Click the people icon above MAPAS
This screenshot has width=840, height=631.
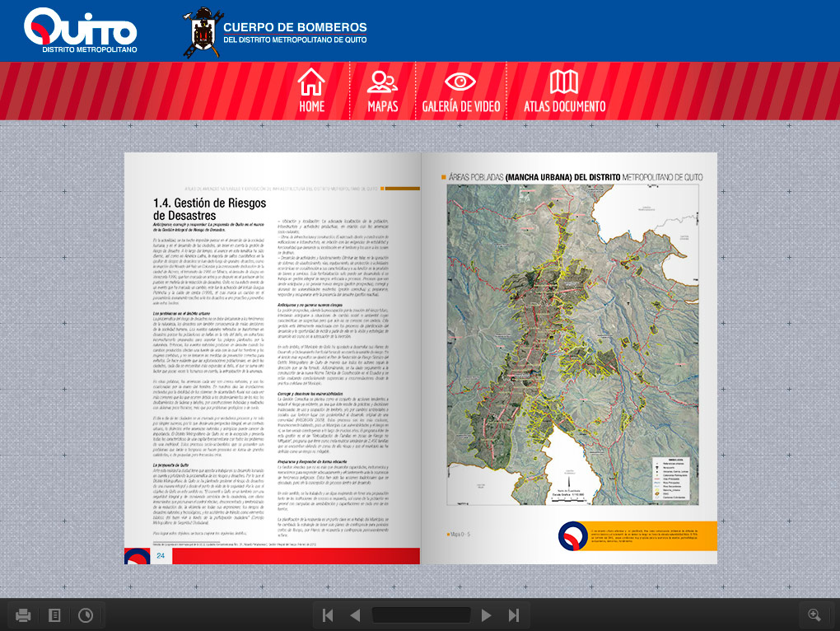(382, 82)
